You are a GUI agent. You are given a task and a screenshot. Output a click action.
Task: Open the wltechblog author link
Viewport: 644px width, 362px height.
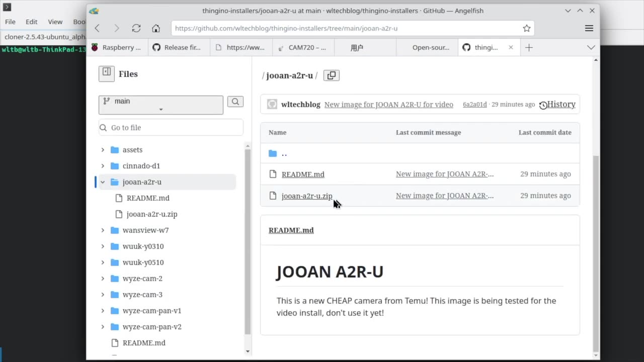click(301, 105)
